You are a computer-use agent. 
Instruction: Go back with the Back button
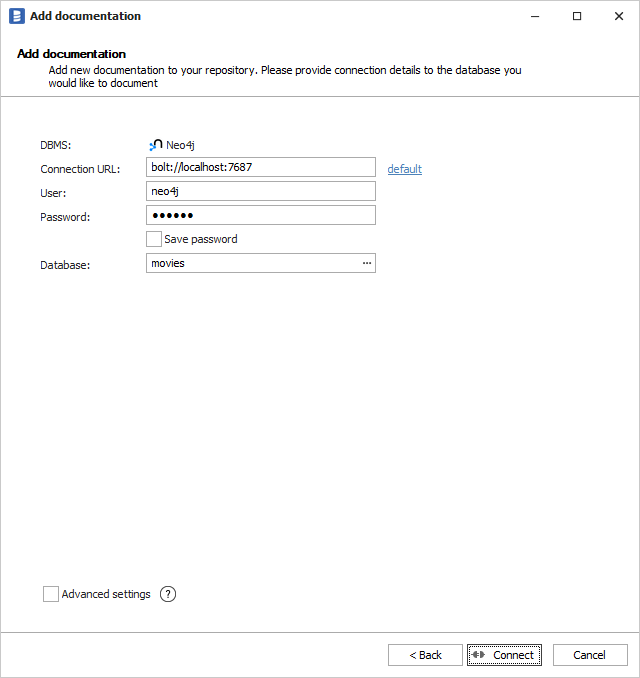point(425,655)
